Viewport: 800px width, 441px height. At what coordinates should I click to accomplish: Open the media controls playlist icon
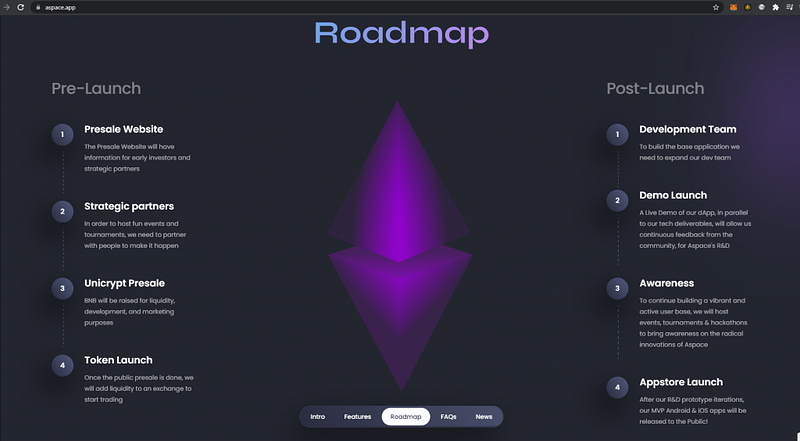click(790, 7)
